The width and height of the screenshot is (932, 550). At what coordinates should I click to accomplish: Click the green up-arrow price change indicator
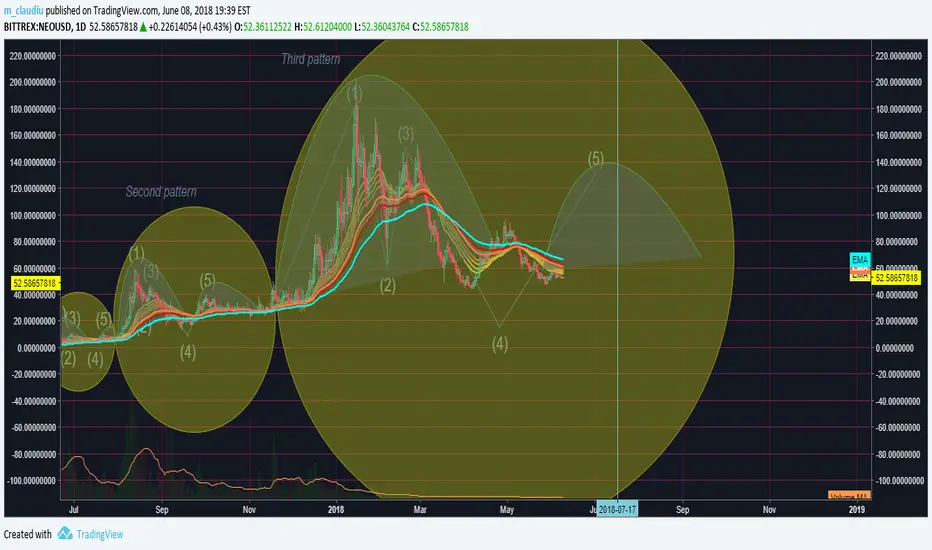143,27
